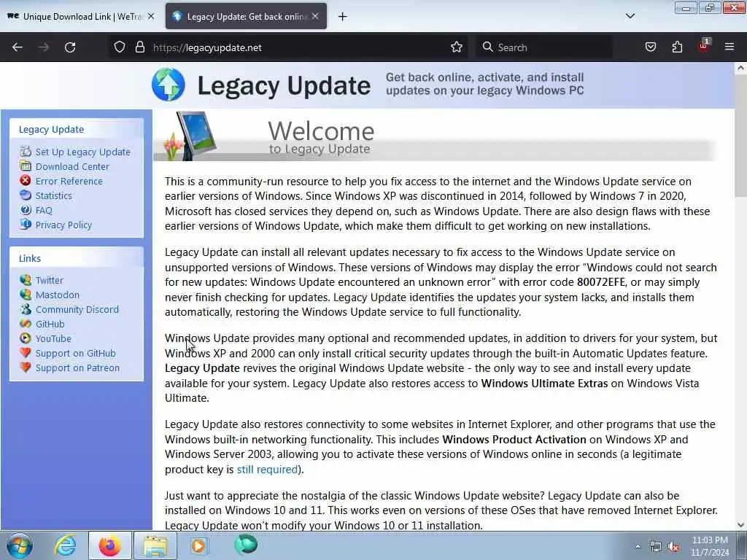Open Support on Patreon
Image resolution: width=747 pixels, height=560 pixels.
click(77, 368)
